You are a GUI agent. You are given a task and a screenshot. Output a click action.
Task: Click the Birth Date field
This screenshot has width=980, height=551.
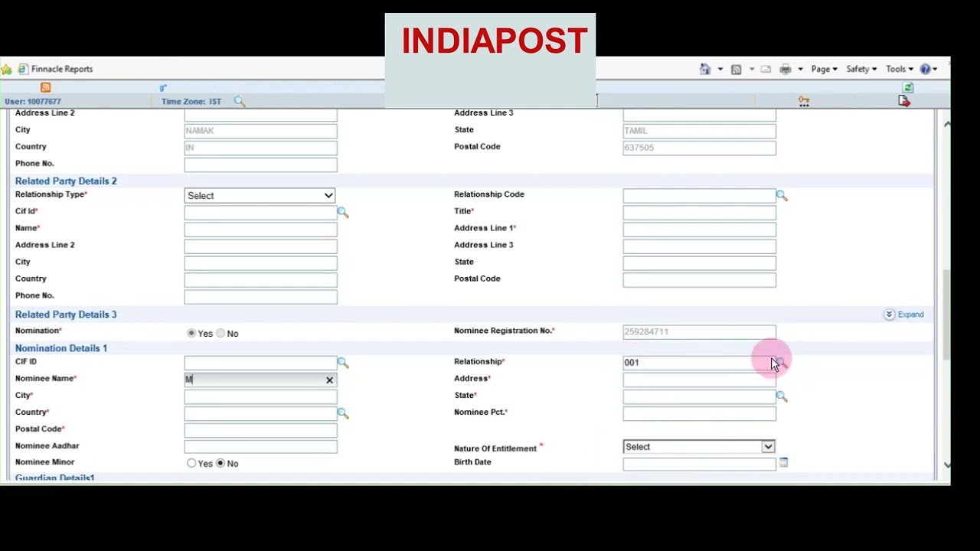pyautogui.click(x=699, y=464)
